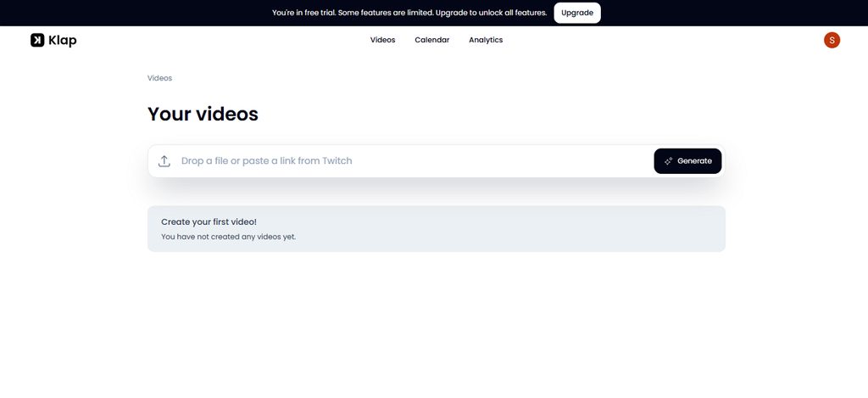The width and height of the screenshot is (868, 398).
Task: Open the Analytics nav tab
Action: click(x=486, y=40)
